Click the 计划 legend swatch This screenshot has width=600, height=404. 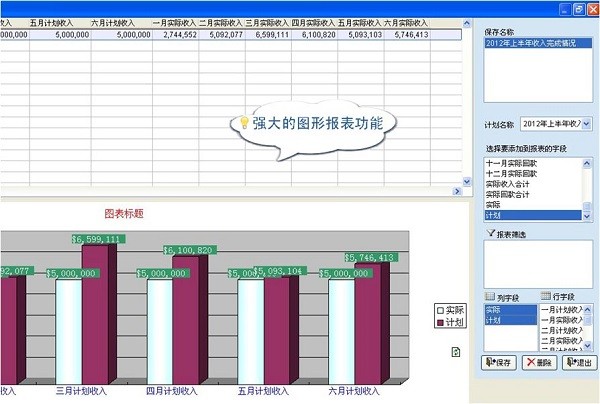(440, 323)
